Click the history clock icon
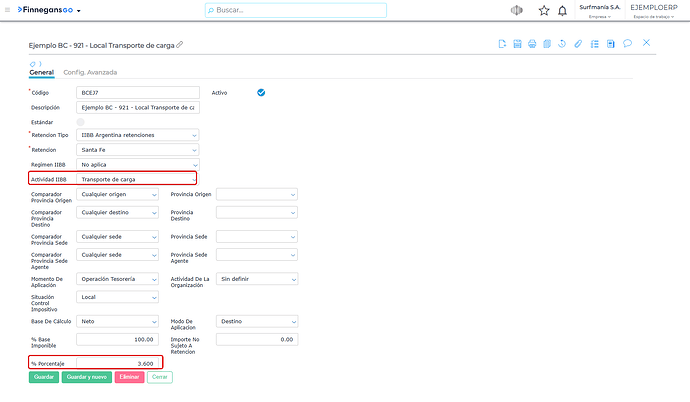690x402 pixels. [x=562, y=44]
